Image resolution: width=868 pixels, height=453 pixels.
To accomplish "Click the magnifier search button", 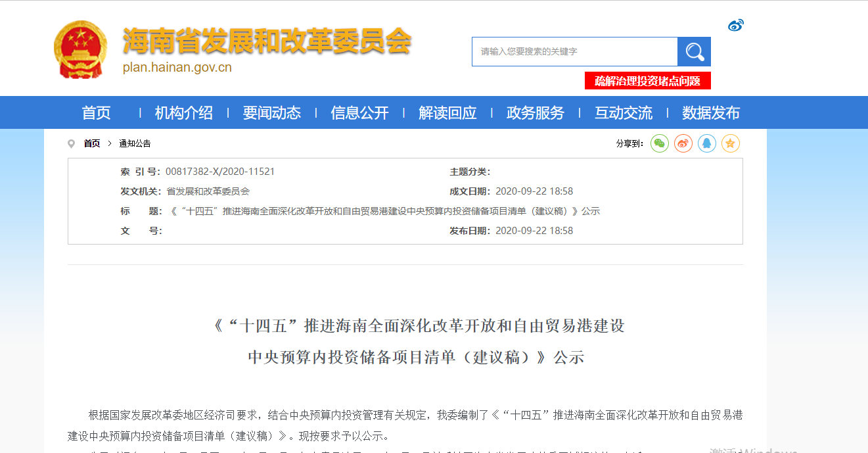I will click(694, 51).
